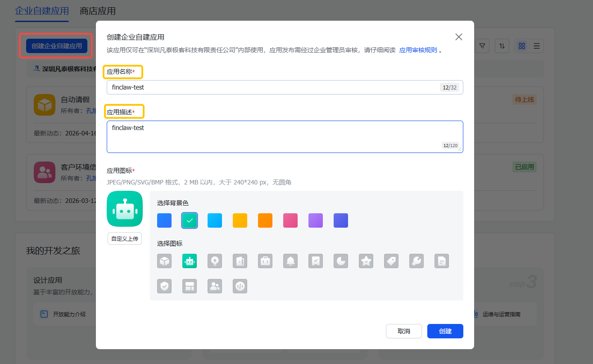Click the 创建 button
Screen dimensions: 593x364
[445, 331]
